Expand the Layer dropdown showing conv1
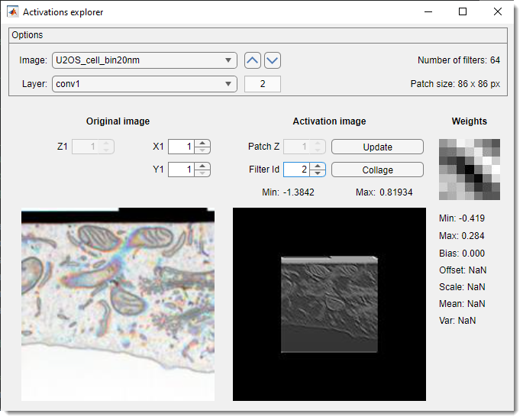This screenshot has width=523, height=420. (144, 84)
